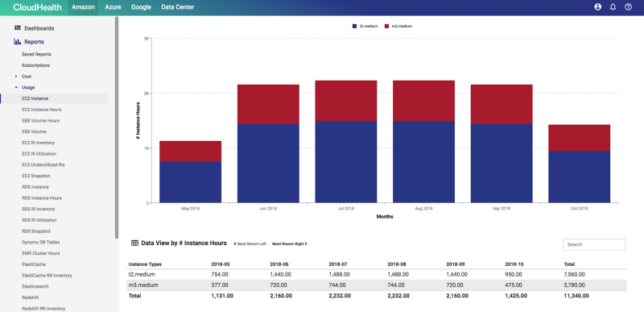
Task: Select EBS Volume report
Action: pyautogui.click(x=34, y=132)
